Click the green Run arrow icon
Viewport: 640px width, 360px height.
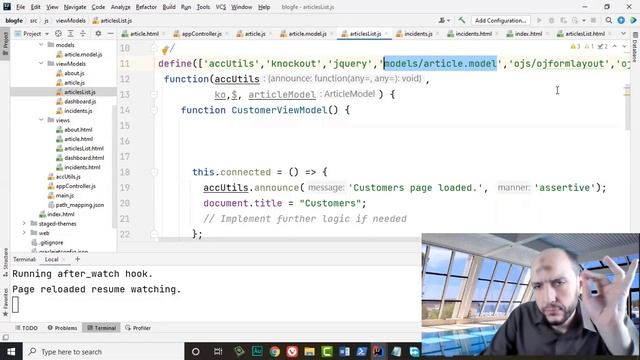pos(539,20)
